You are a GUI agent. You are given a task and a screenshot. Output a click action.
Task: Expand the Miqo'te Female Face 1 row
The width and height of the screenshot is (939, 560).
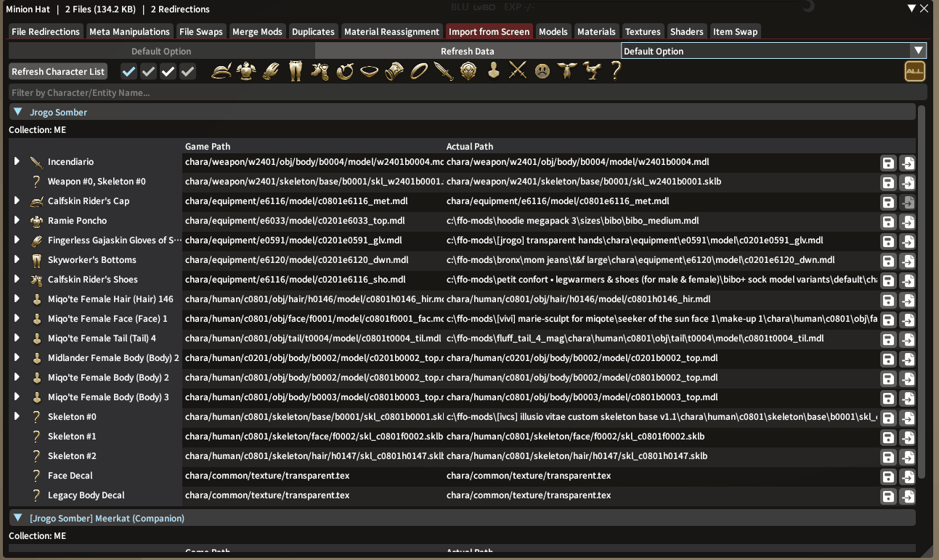click(17, 318)
